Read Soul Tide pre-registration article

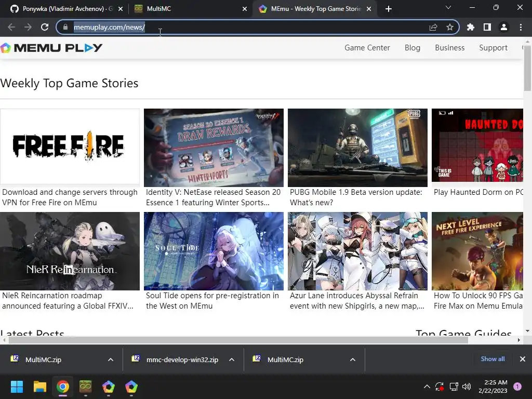point(212,301)
